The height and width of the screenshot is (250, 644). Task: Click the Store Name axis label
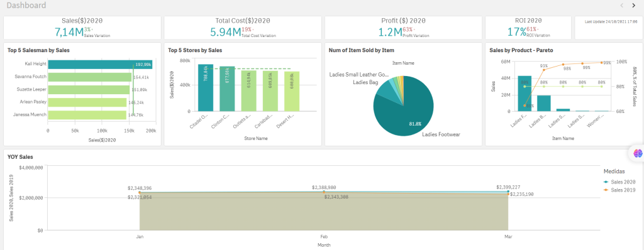click(256, 139)
